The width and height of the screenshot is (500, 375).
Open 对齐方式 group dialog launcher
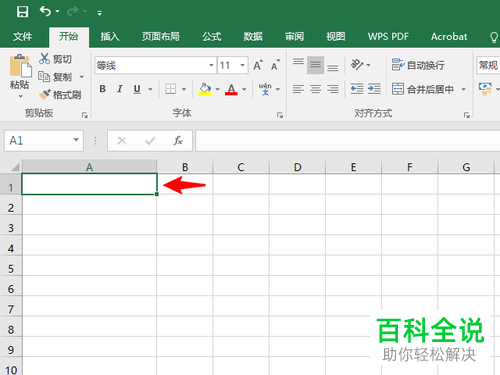467,115
